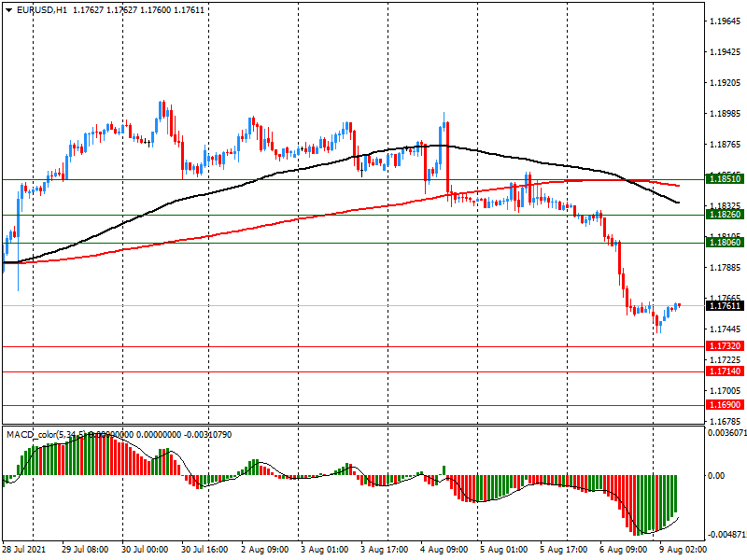Screen dimensions: 747x560
Task: Select the 5 Aug 01:00 time label
Action: pos(503,550)
